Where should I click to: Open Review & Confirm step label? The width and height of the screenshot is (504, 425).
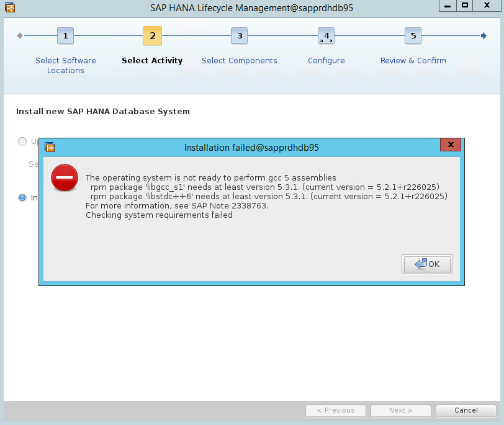(x=413, y=60)
